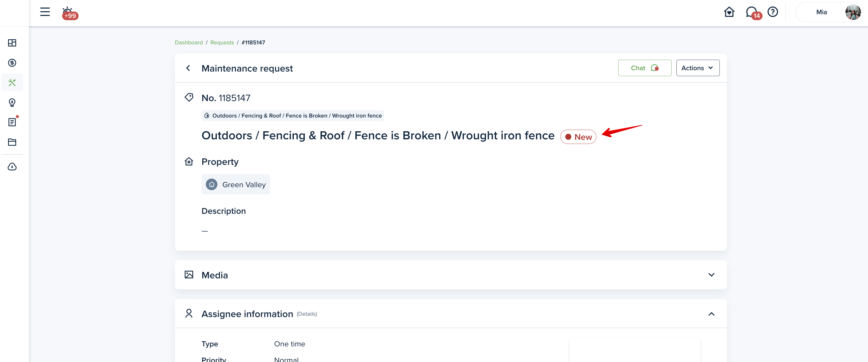Click the help question mark icon
The image size is (868, 362).
pos(772,12)
